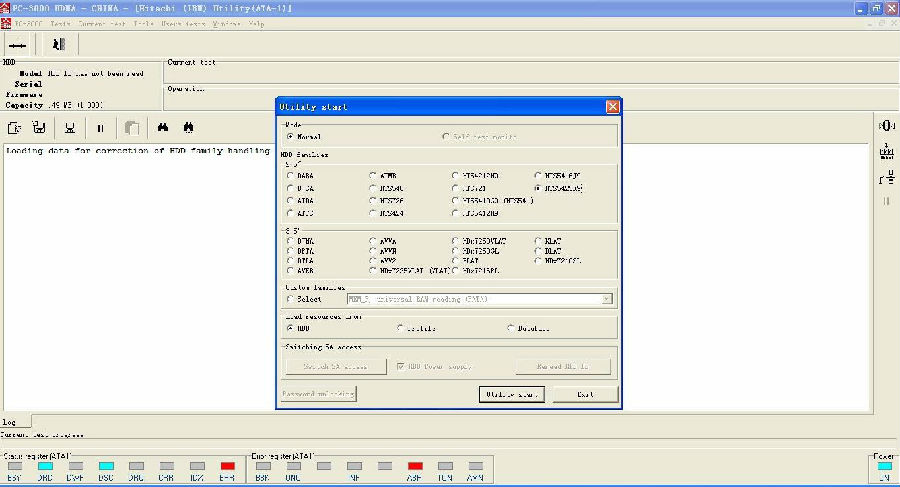This screenshot has width=900, height=487.
Task: Click the first binoculars find icon
Action: click(163, 127)
